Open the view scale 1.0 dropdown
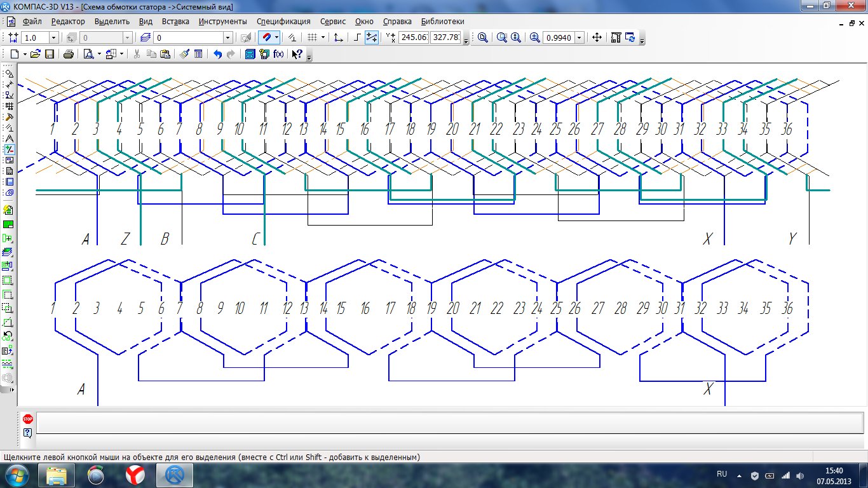Screen dimensions: 868x488 point(53,37)
